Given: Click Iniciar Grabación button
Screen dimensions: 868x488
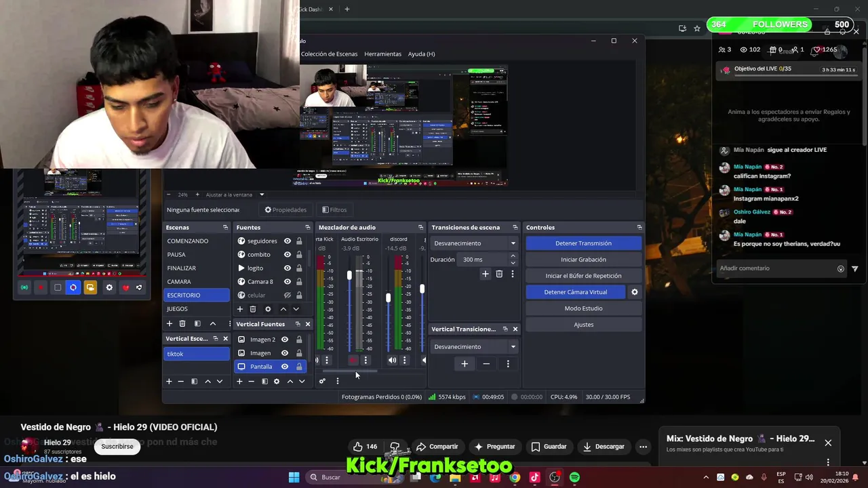Looking at the screenshot, I should 583,260.
